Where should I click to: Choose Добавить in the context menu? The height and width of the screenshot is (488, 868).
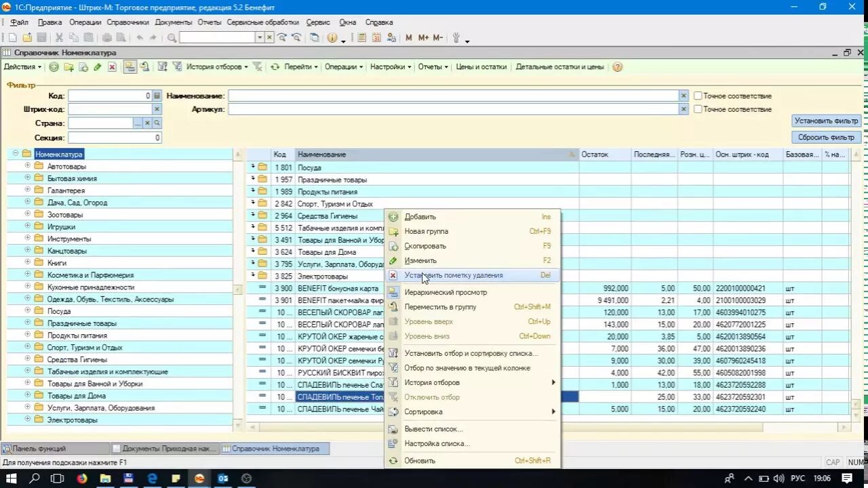pos(473,217)
